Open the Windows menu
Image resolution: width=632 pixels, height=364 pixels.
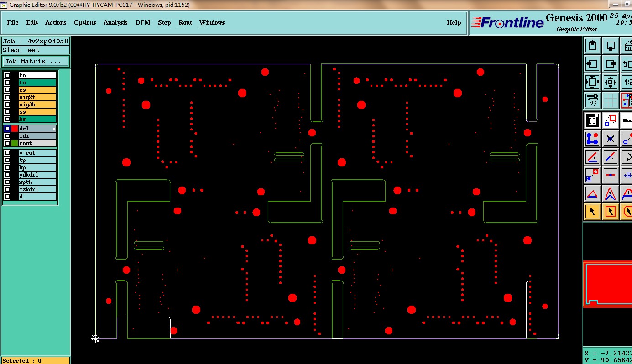point(212,22)
